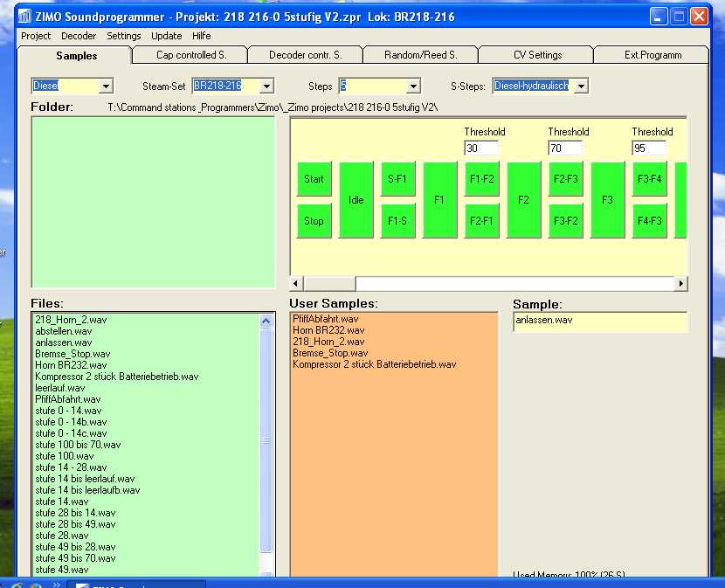Select stufe 14 - 28.wav in Files list
Image resolution: width=725 pixels, height=588 pixels.
(x=72, y=467)
